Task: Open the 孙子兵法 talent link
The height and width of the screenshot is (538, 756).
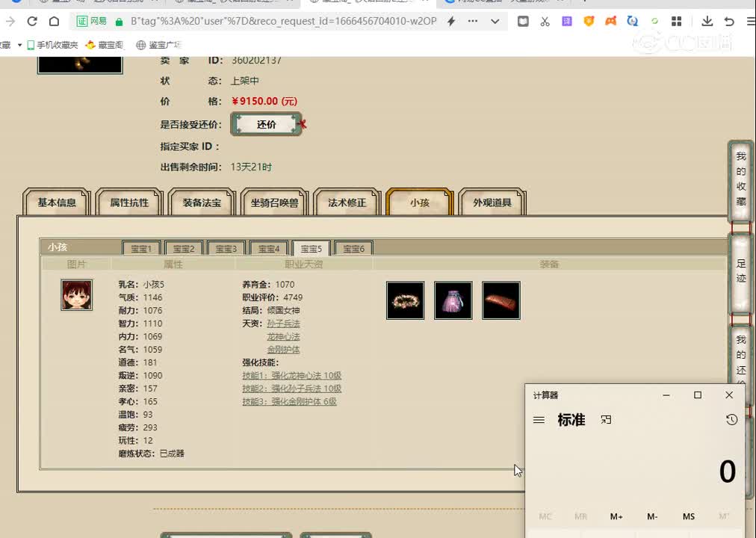Action: coord(284,324)
